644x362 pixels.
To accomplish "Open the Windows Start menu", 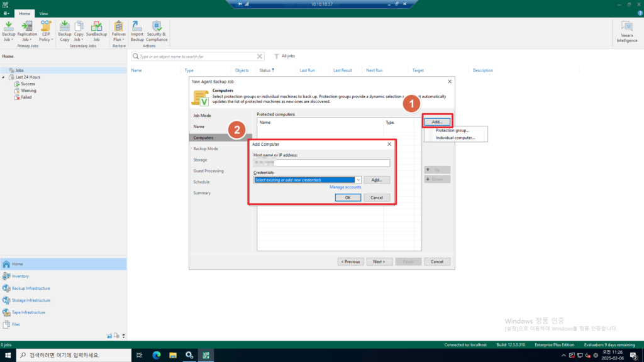I will [x=8, y=355].
